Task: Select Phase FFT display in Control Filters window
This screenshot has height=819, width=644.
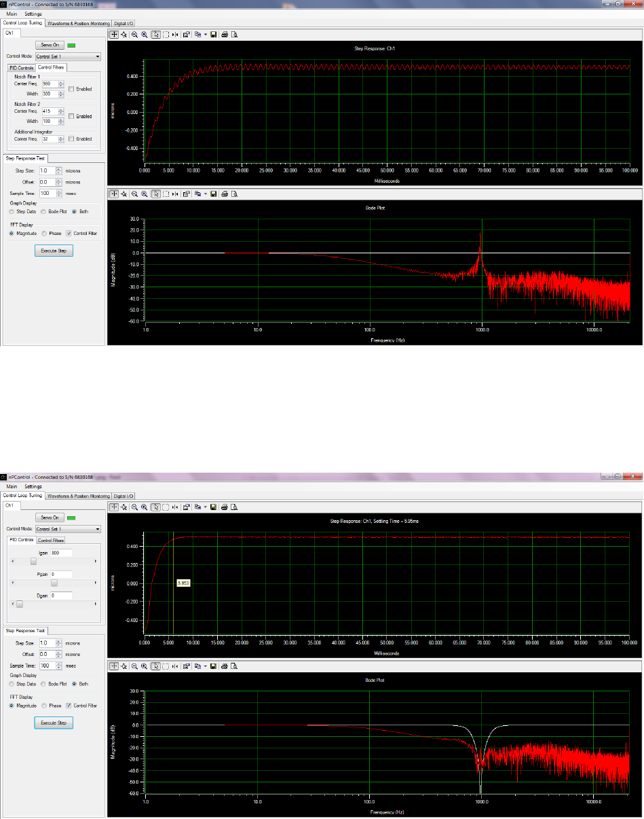Action: [x=44, y=233]
